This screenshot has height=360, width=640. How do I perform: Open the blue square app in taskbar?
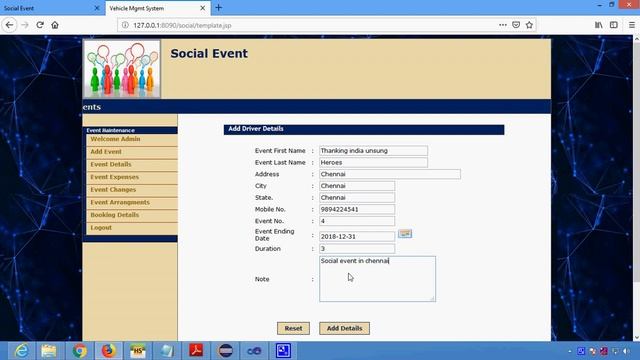tap(283, 351)
